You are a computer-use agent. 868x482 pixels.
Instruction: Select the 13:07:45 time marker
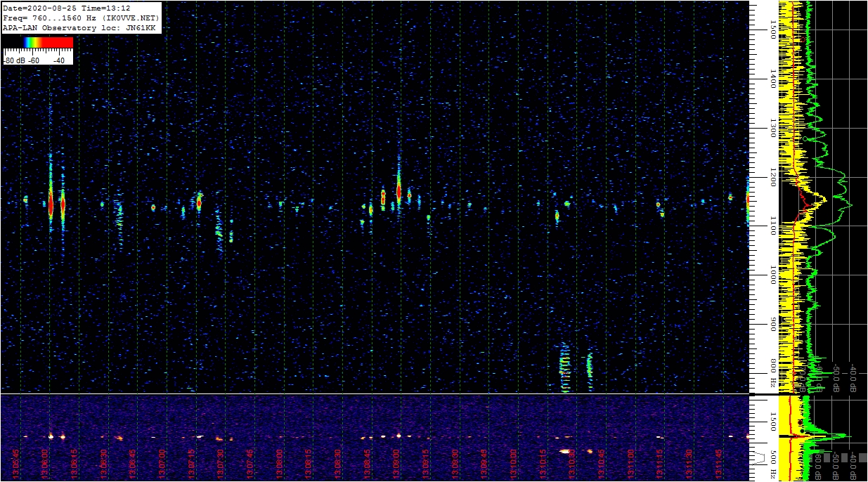click(251, 464)
